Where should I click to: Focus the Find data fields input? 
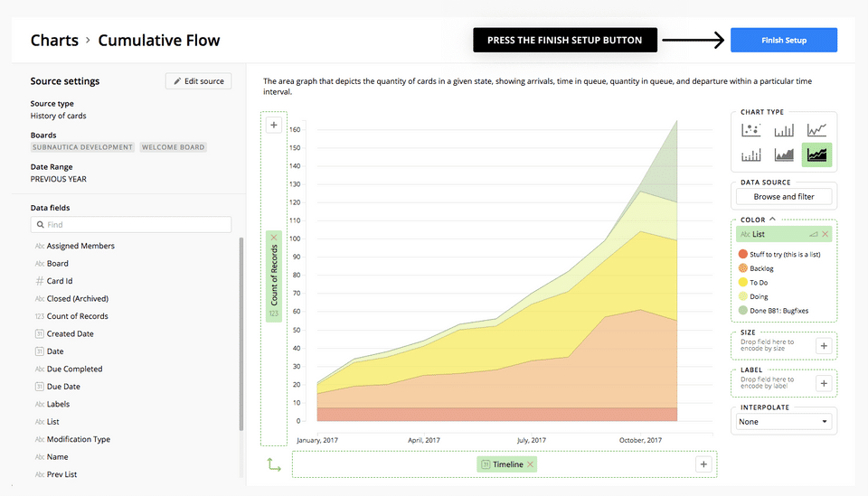coord(131,224)
